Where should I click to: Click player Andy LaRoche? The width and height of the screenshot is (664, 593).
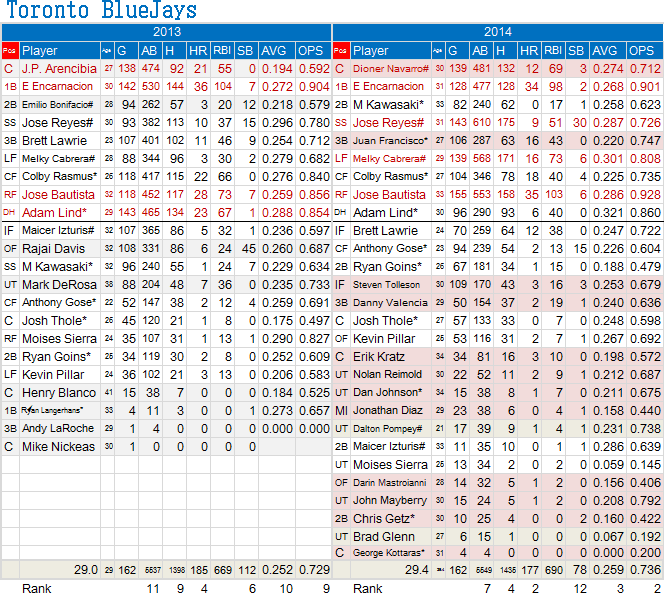pos(58,428)
